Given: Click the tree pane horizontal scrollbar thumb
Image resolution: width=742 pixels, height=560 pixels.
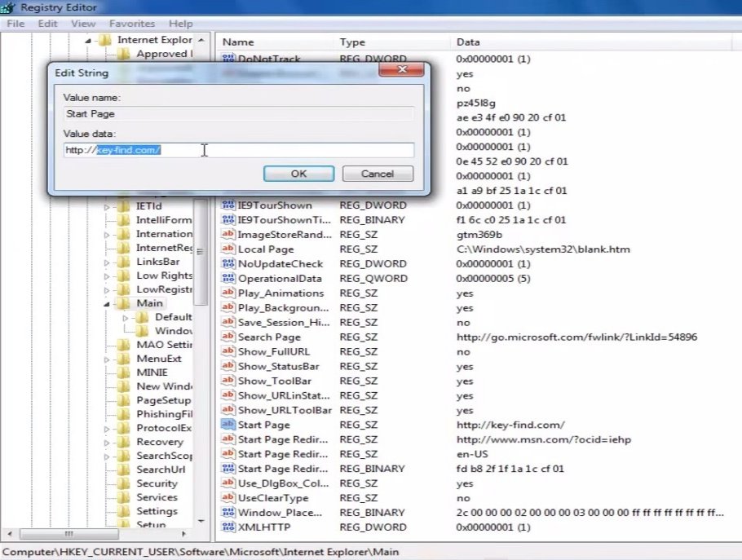Looking at the screenshot, I should pos(69,534).
